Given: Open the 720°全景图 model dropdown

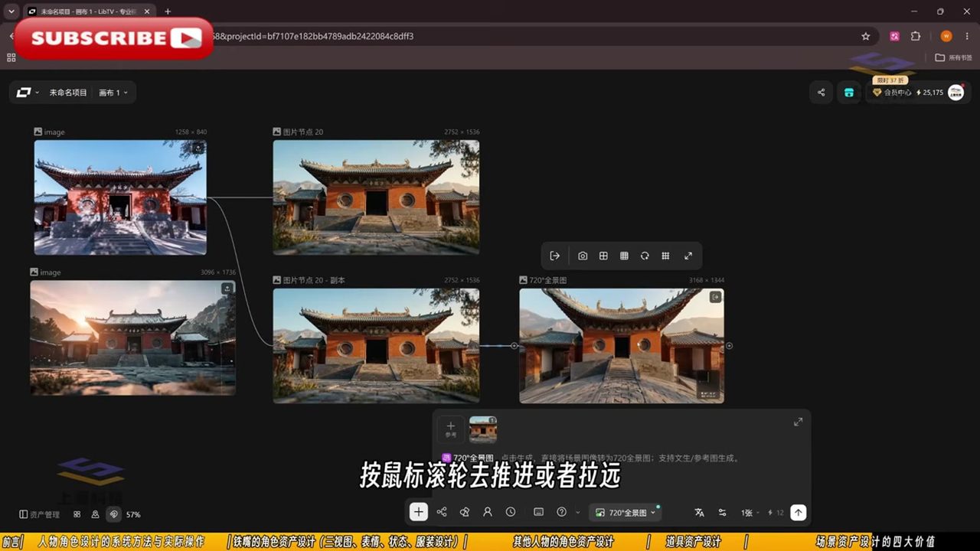Looking at the screenshot, I should tap(626, 512).
